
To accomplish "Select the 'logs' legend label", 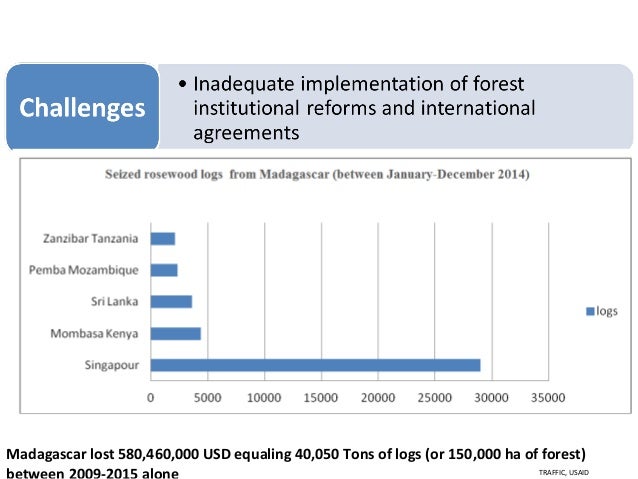I will click(607, 311).
